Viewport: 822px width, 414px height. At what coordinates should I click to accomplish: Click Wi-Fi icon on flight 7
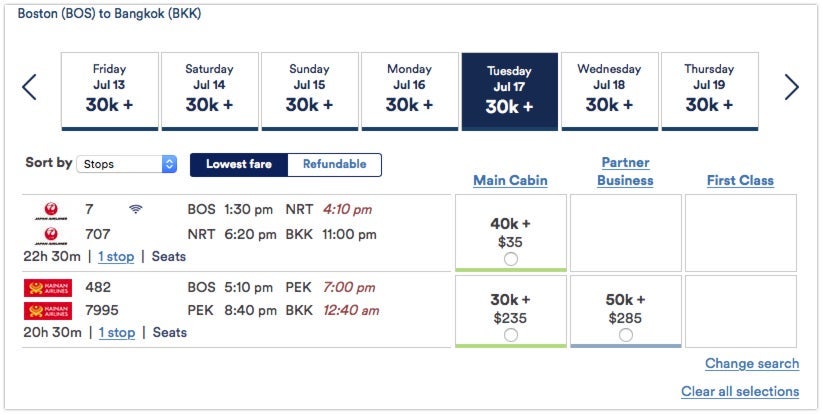136,210
